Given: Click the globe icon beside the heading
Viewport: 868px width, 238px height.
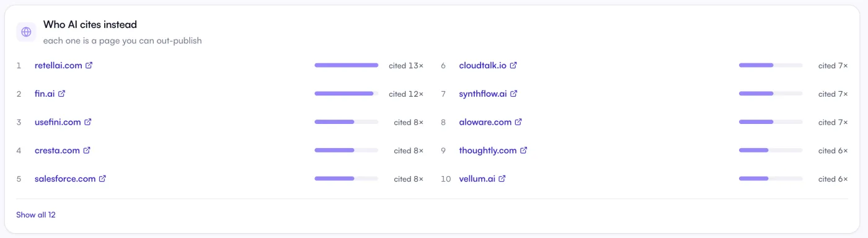Looking at the screenshot, I should 26,32.
